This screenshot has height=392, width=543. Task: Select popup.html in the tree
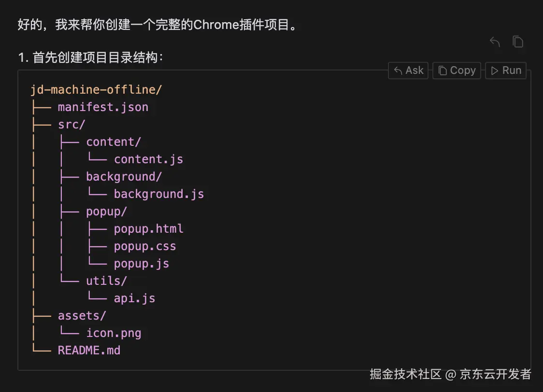pyautogui.click(x=148, y=229)
